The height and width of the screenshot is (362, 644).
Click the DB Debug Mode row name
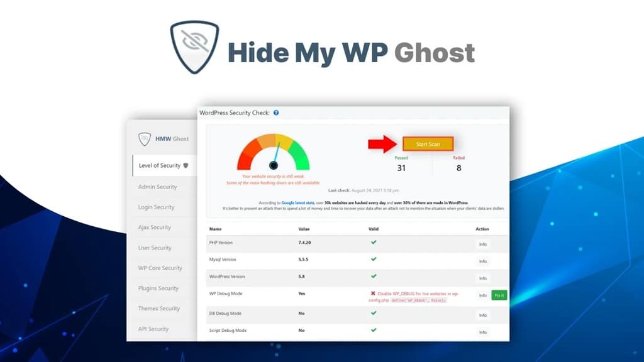(225, 313)
